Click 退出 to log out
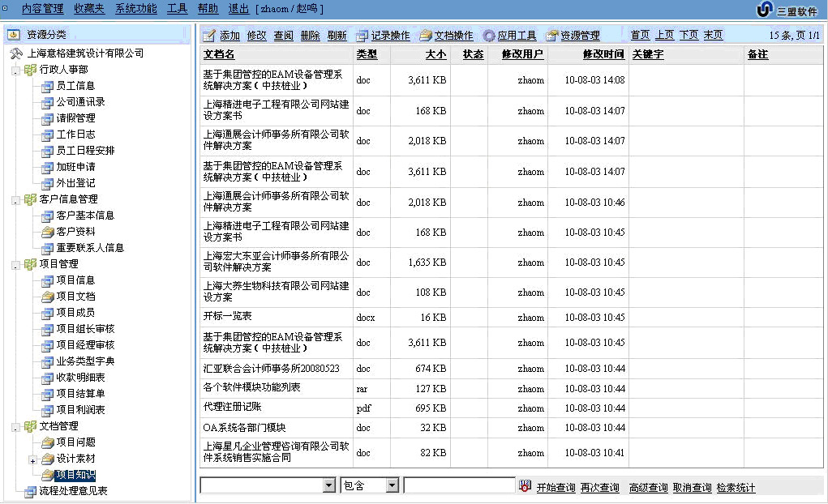Viewport: 828px width, 504px height. pos(238,9)
